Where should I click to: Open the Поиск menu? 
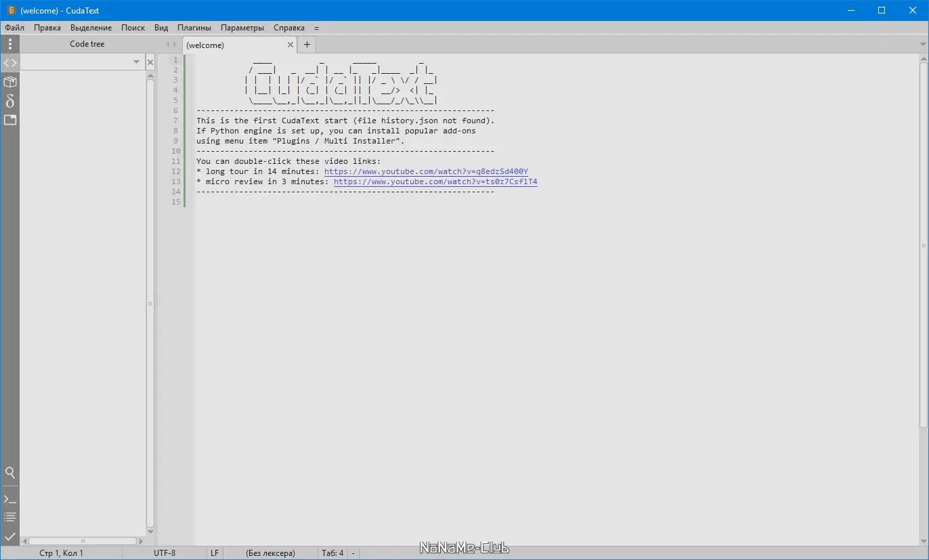[133, 28]
